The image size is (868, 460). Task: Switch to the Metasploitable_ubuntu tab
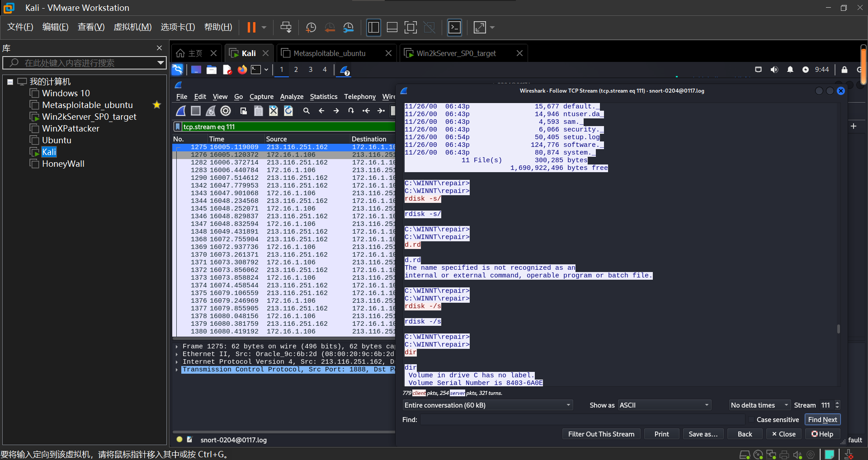point(330,53)
